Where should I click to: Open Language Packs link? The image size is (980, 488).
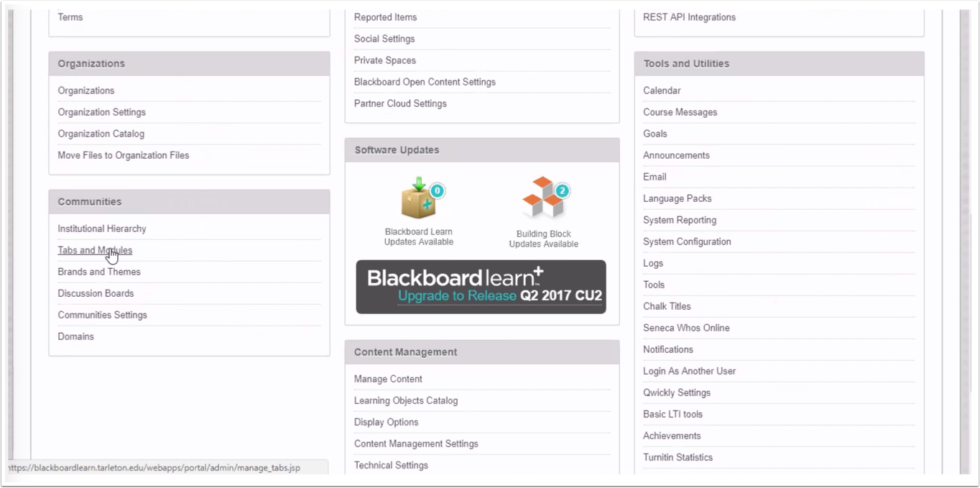pos(677,198)
